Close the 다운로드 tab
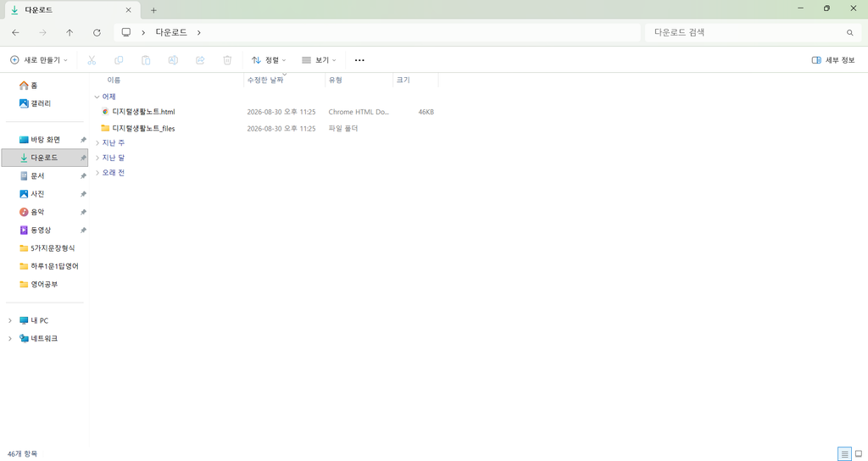 tap(129, 10)
